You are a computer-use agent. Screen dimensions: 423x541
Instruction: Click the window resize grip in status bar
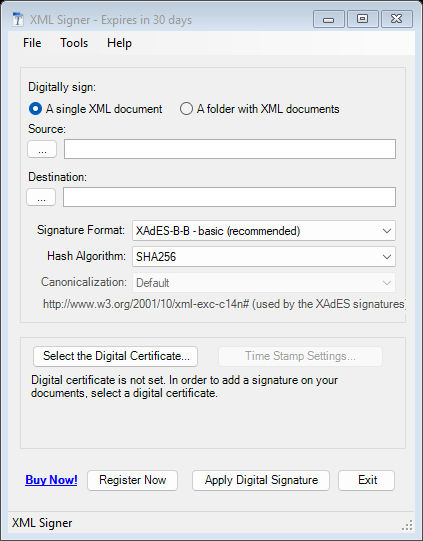(407, 525)
